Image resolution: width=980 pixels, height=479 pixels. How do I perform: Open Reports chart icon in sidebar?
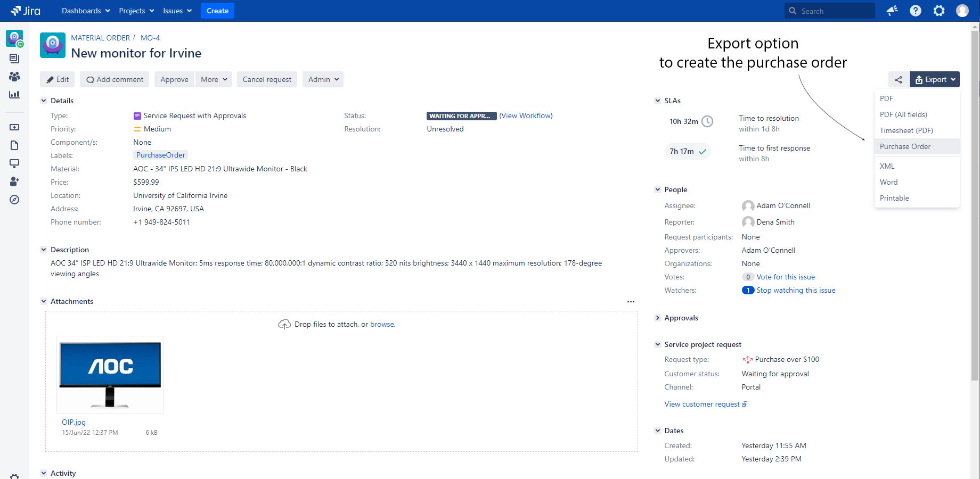(x=14, y=95)
